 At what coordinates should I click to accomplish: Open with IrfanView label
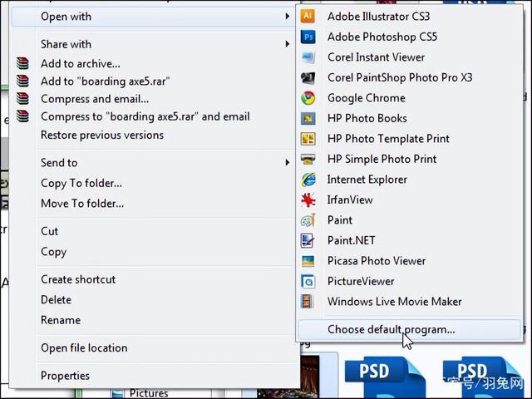point(350,199)
